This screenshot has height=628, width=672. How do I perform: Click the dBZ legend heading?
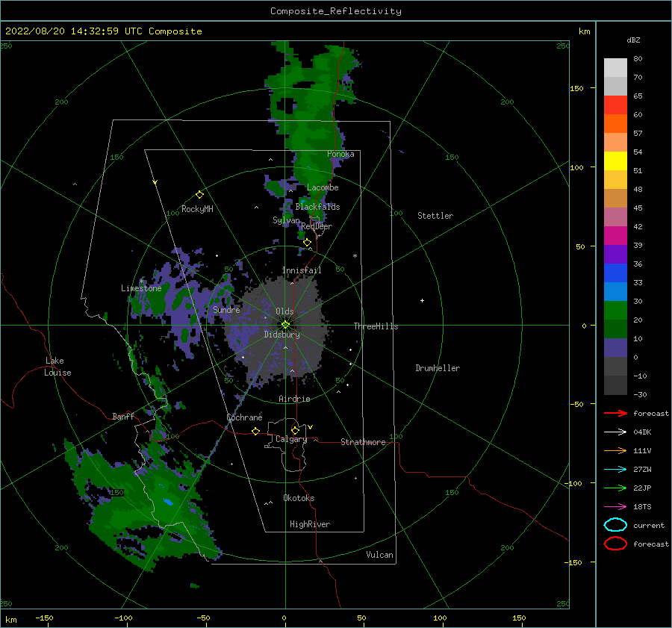[x=633, y=40]
